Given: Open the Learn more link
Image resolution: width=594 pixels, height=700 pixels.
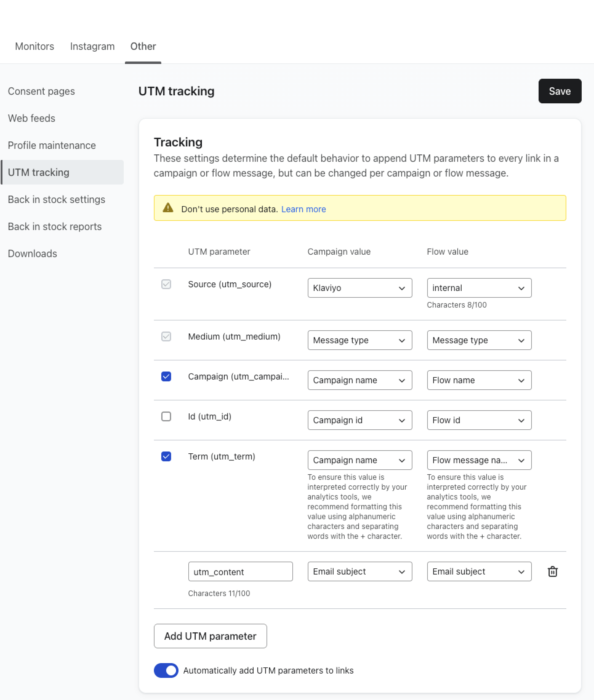Looking at the screenshot, I should [303, 209].
